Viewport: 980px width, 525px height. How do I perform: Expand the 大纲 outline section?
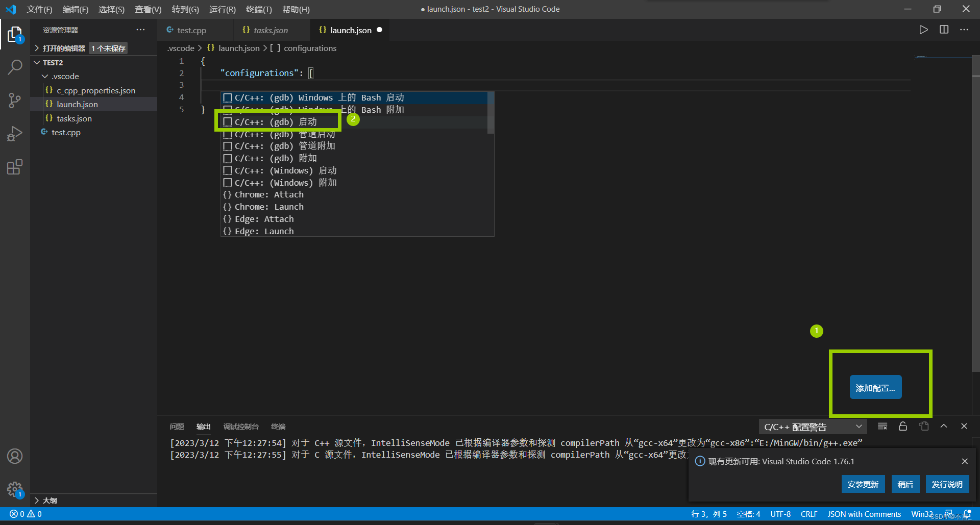coord(94,501)
